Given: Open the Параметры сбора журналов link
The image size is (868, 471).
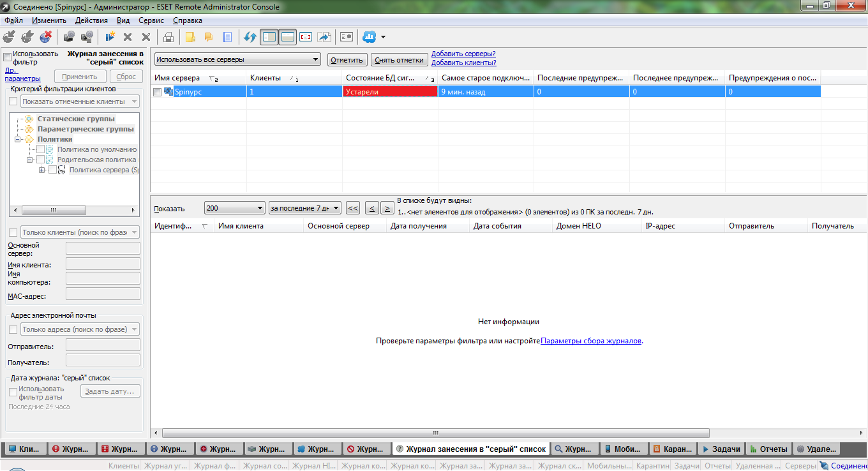Looking at the screenshot, I should click(591, 341).
